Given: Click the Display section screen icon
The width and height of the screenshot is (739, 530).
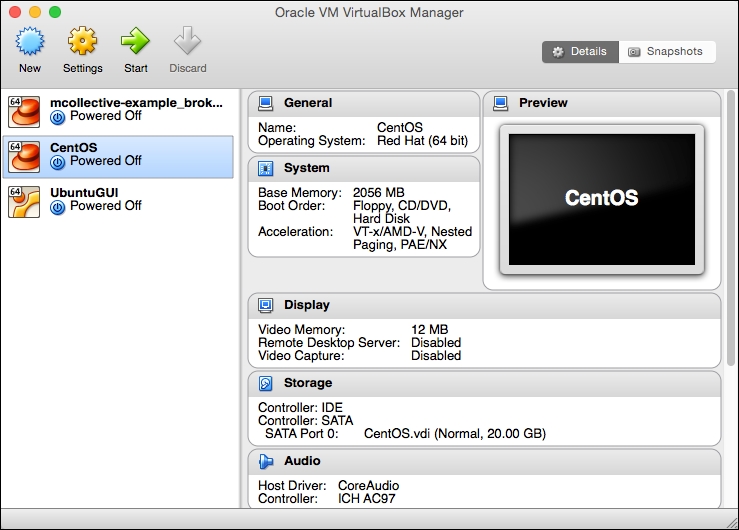Looking at the screenshot, I should coord(266,305).
